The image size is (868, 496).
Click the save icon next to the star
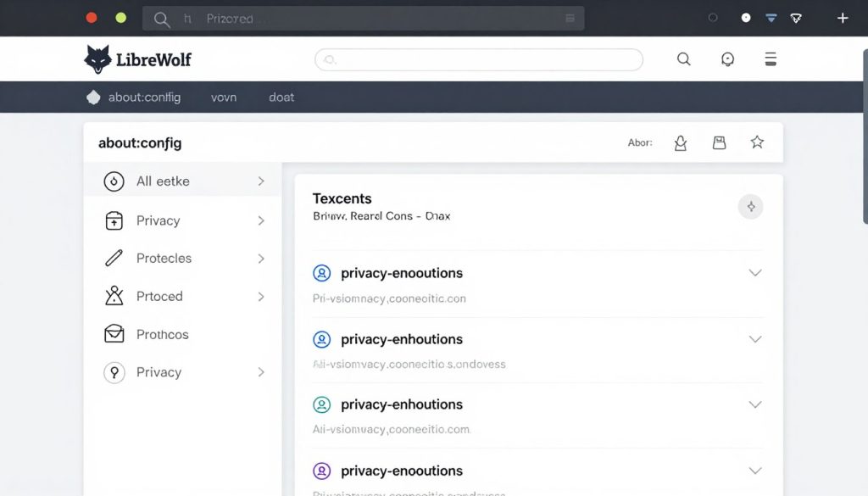(x=719, y=142)
